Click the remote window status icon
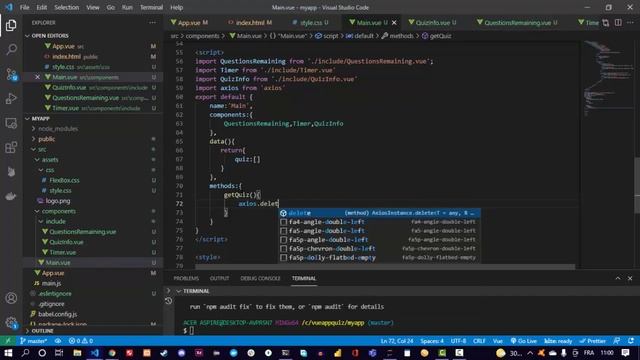 8,341
